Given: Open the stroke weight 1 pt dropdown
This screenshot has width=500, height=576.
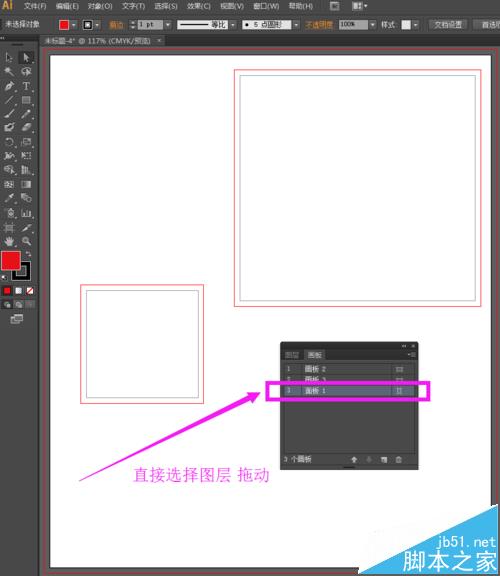Looking at the screenshot, I should click(168, 25).
